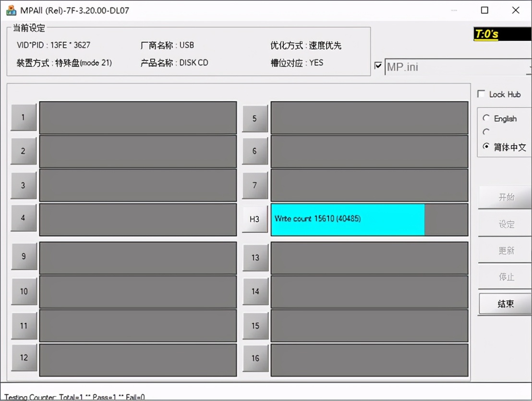Click the port 9 status button
The image size is (532, 401).
click(x=24, y=257)
